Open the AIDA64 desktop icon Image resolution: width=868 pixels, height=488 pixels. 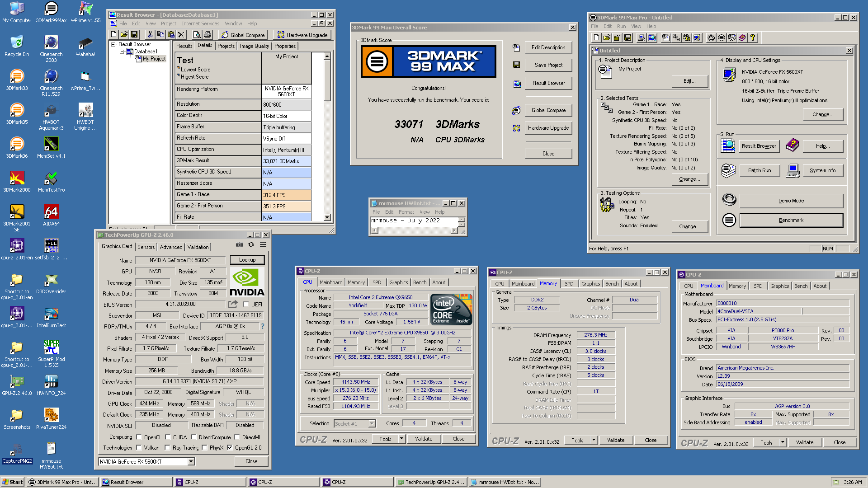[51, 215]
